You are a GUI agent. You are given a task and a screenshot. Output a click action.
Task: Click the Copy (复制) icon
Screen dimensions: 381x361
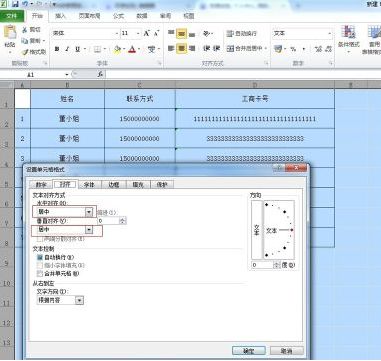[x=25, y=41]
